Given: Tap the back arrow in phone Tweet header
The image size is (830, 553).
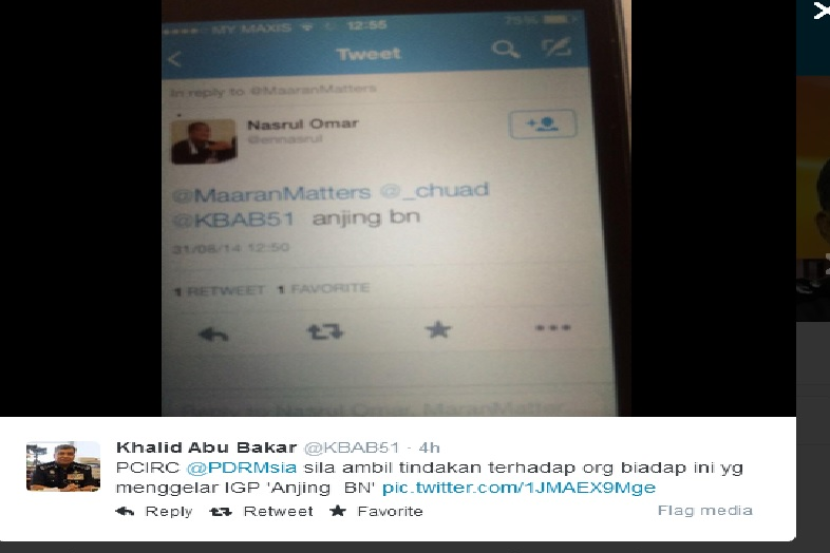Looking at the screenshot, I should 175,58.
